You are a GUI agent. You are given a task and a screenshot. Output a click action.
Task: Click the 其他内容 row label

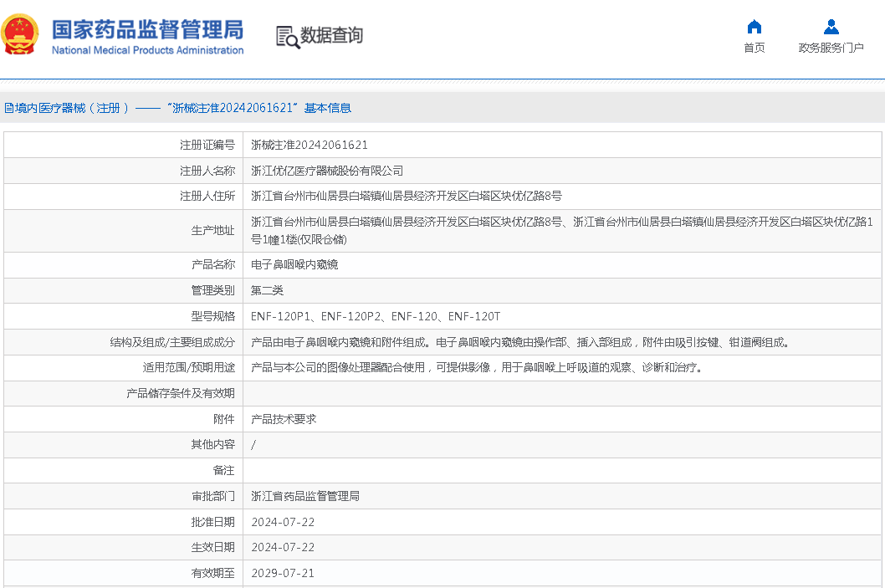212,445
